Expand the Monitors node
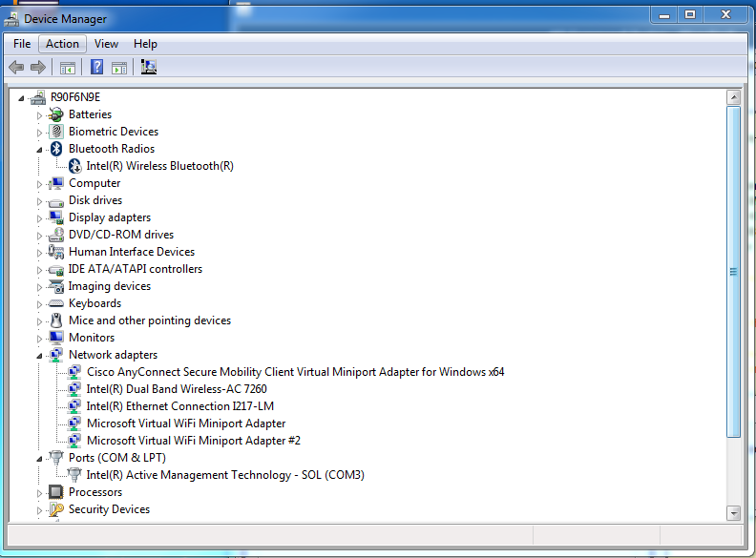Image resolution: width=756 pixels, height=558 pixels. tap(39, 339)
